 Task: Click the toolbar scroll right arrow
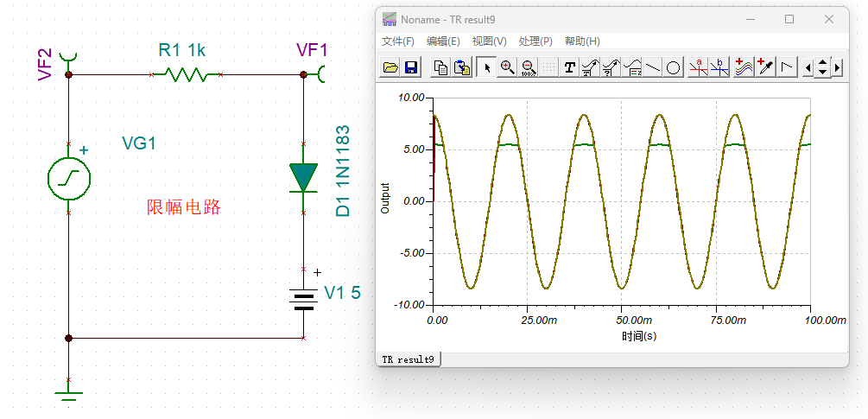coord(837,67)
